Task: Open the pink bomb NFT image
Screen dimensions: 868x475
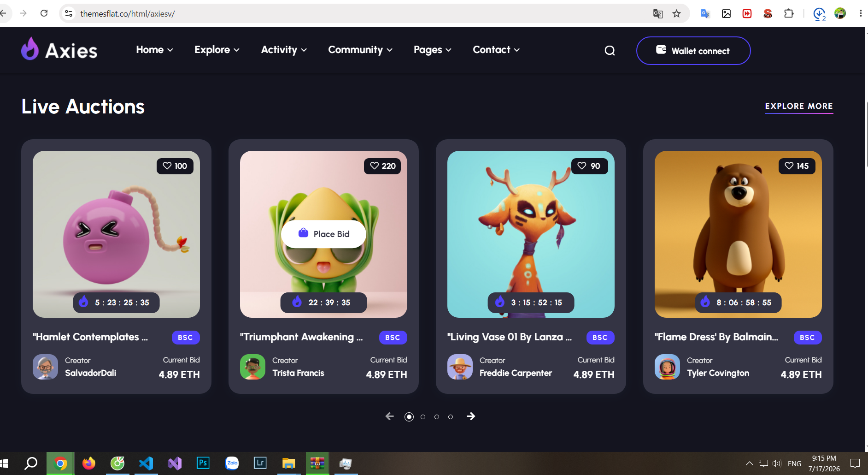Action: [116, 234]
